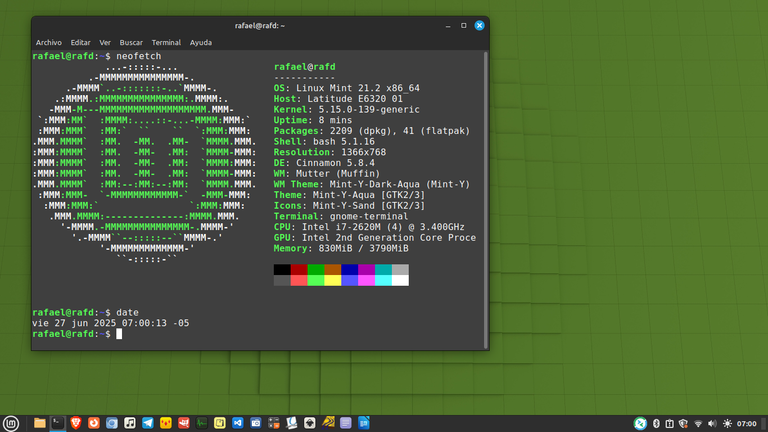Click the Terminal icon in the taskbar
Image resolution: width=768 pixels, height=432 pixels.
[x=58, y=423]
